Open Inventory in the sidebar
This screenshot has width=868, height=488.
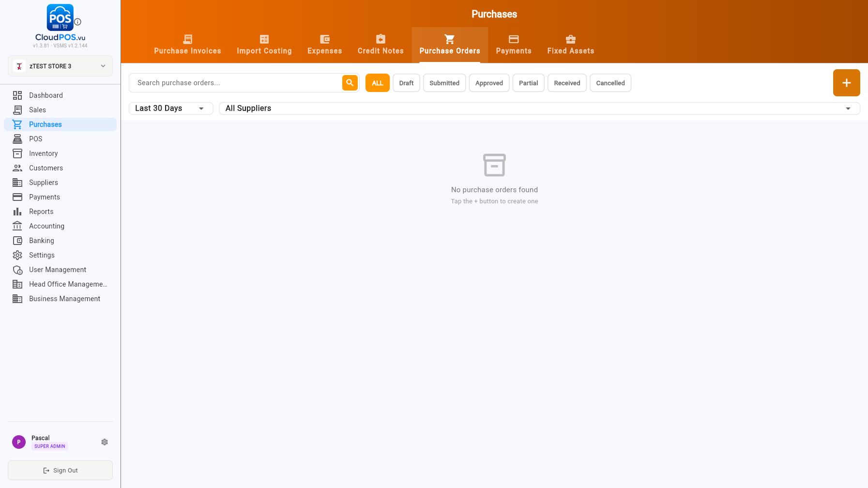pyautogui.click(x=60, y=153)
